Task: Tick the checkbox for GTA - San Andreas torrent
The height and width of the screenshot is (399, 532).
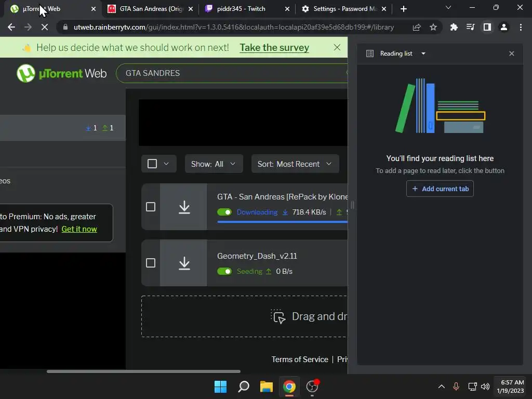Action: click(x=151, y=207)
